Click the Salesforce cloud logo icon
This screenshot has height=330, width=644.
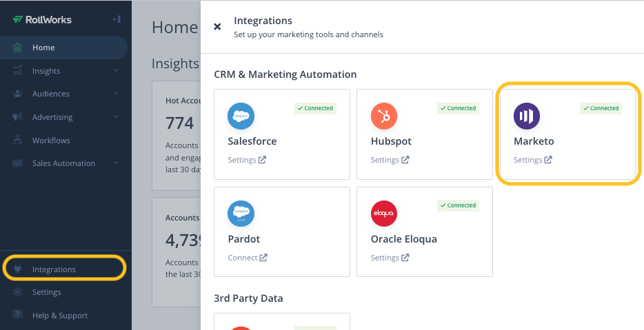241,116
